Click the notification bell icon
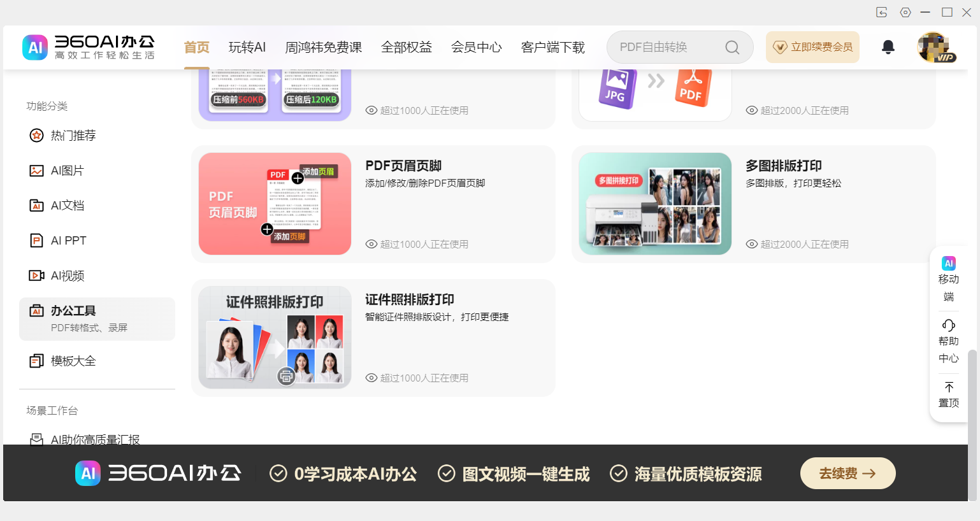980x521 pixels. pyautogui.click(x=888, y=47)
